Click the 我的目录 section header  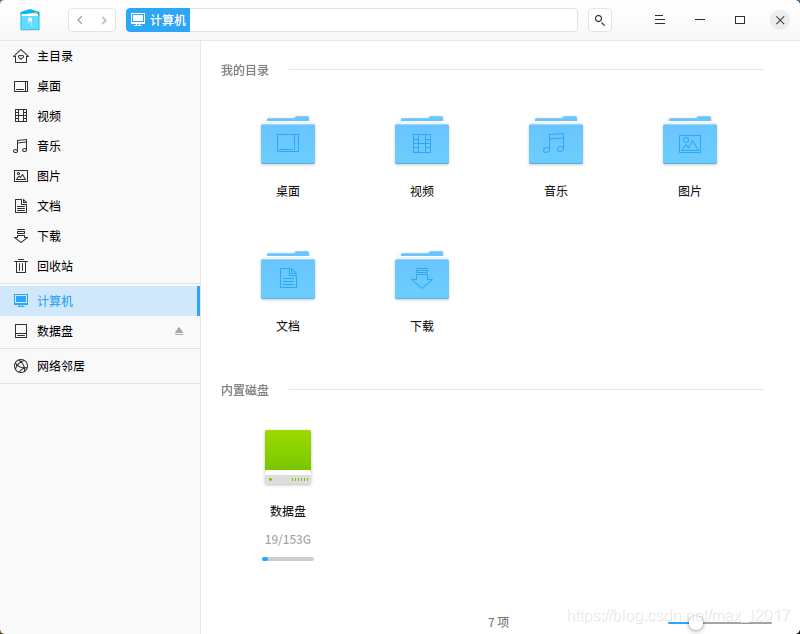coord(245,70)
